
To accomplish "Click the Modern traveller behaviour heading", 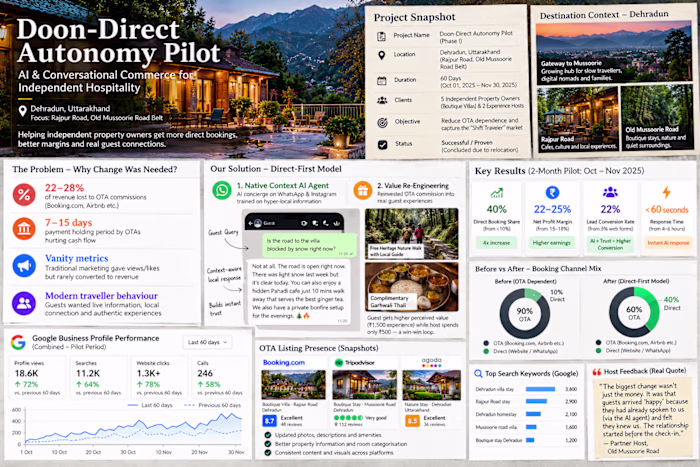I will pos(101,296).
